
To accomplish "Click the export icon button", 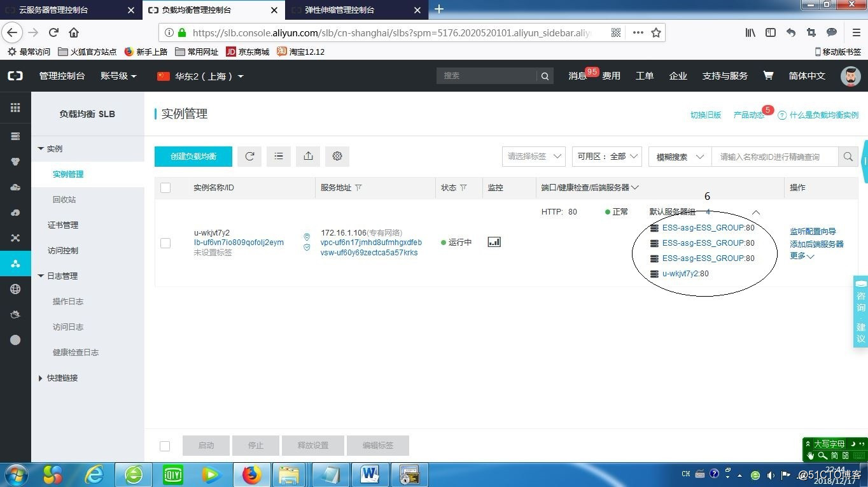I will pos(308,156).
